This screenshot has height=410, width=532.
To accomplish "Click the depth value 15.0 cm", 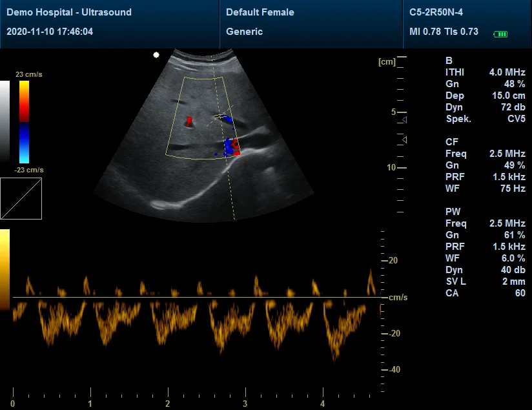I will coord(509,96).
